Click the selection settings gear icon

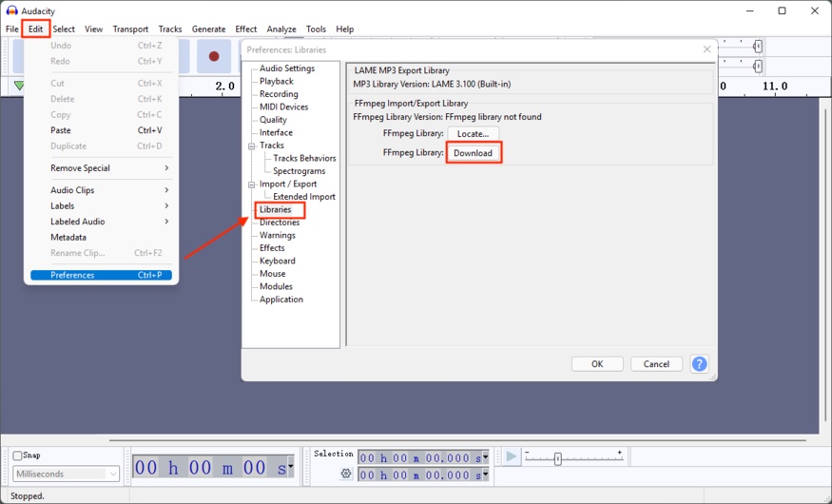tap(346, 474)
